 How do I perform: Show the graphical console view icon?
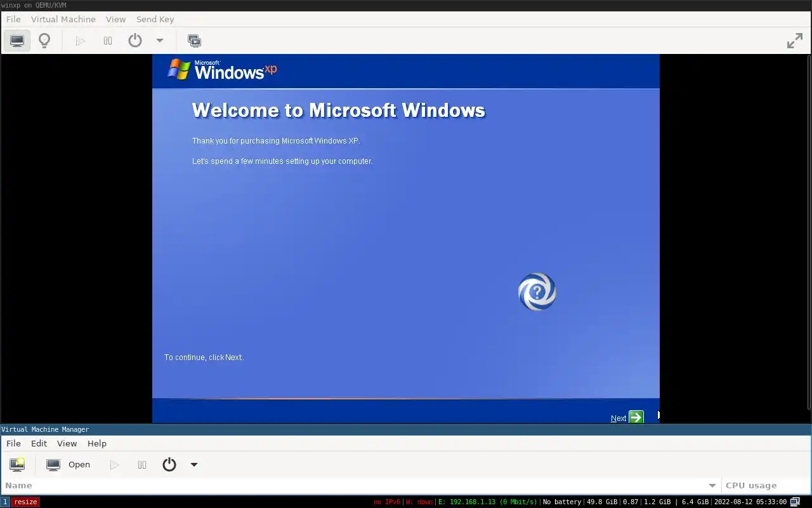point(17,41)
